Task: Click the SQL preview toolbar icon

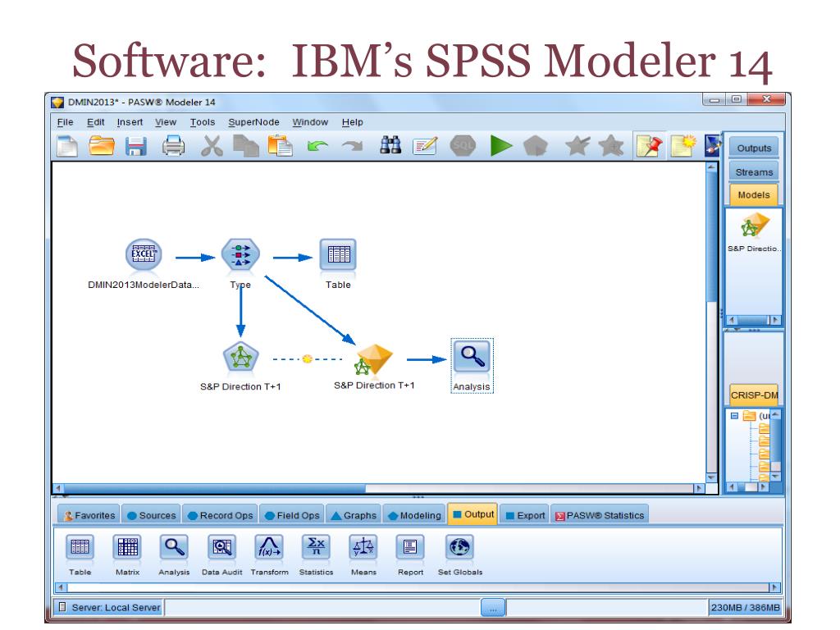Action: point(463,146)
